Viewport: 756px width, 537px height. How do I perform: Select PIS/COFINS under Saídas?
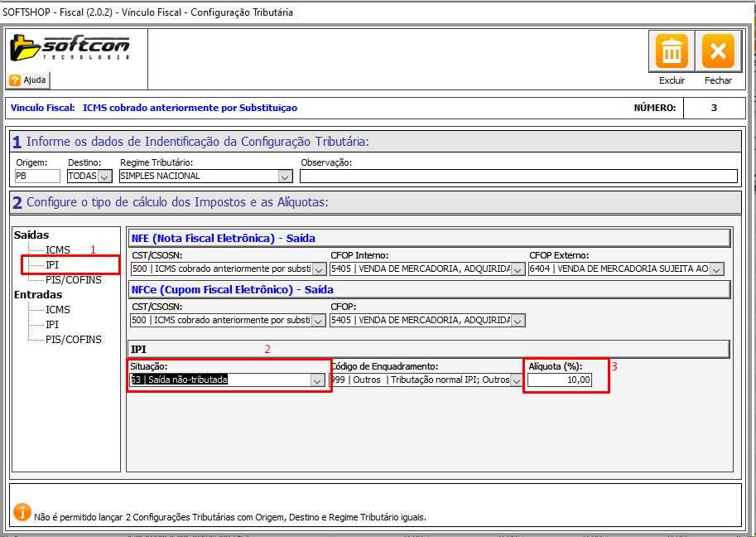(74, 280)
